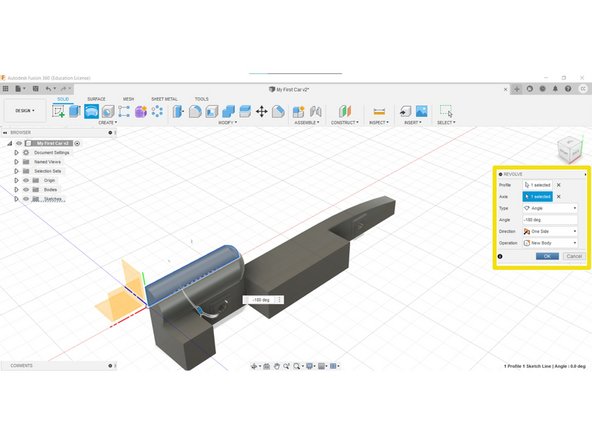Image resolution: width=592 pixels, height=444 pixels.
Task: Open the MODIFY menu dropdown
Action: [x=228, y=123]
